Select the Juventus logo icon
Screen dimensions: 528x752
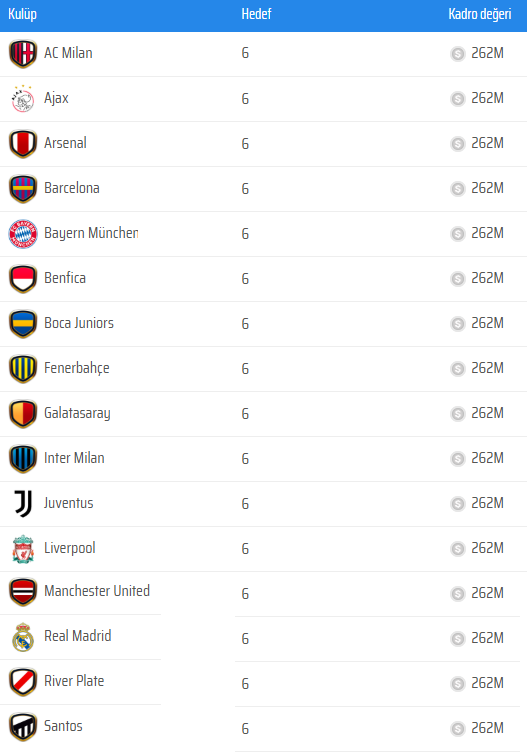click(23, 504)
